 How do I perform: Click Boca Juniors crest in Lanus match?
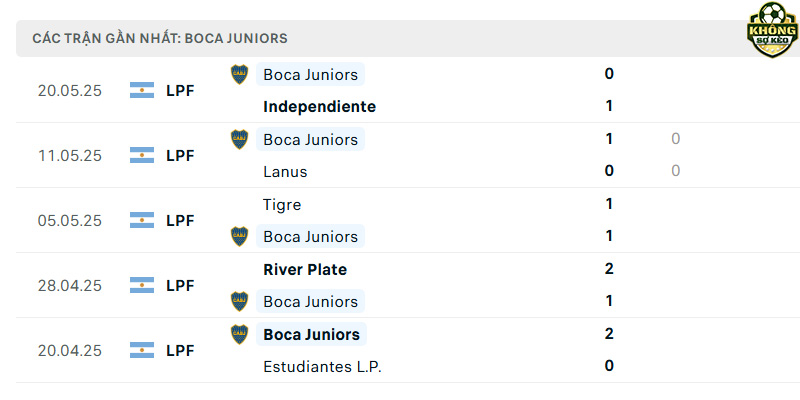(x=239, y=139)
